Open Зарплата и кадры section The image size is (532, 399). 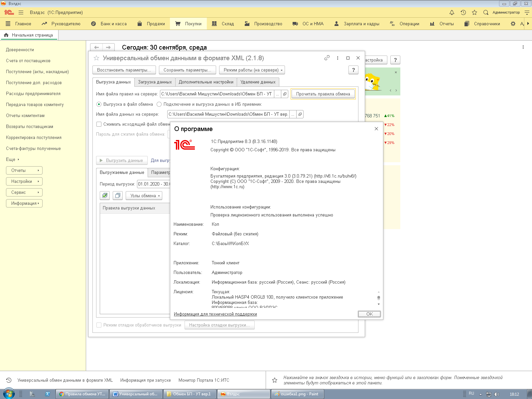coord(357,24)
